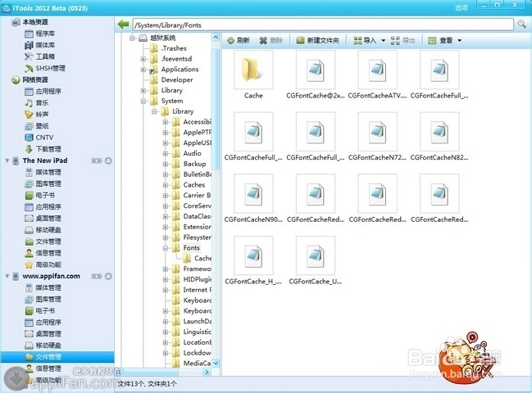
Task: Click eject icon beside www.appifan.com
Action: click(108, 276)
